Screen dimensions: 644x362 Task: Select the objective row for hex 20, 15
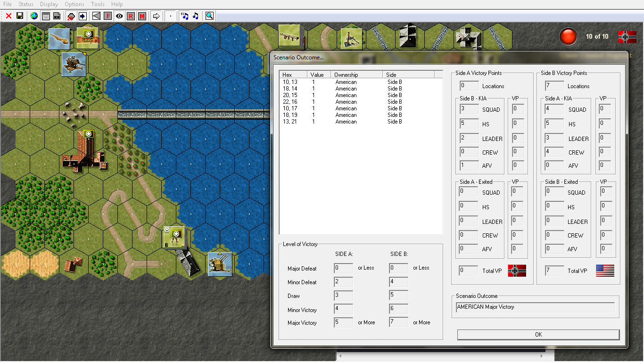pos(361,95)
